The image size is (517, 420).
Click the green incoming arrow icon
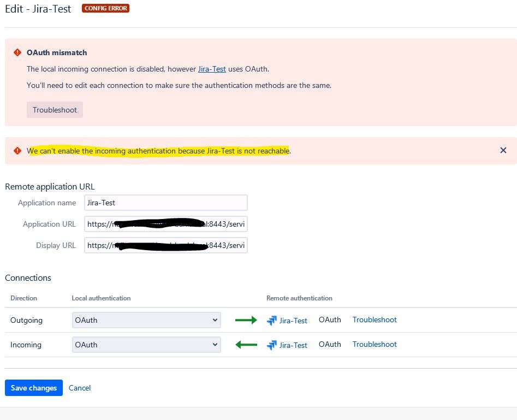(x=246, y=345)
